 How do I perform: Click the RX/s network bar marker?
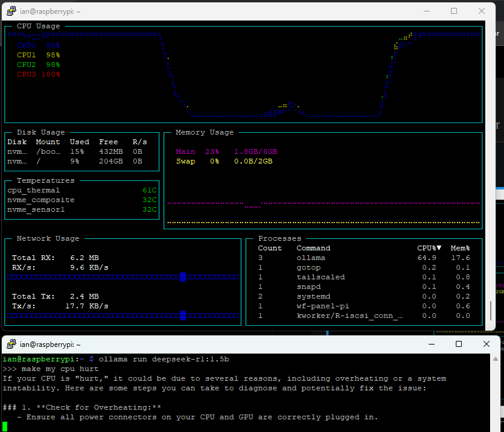point(183,277)
